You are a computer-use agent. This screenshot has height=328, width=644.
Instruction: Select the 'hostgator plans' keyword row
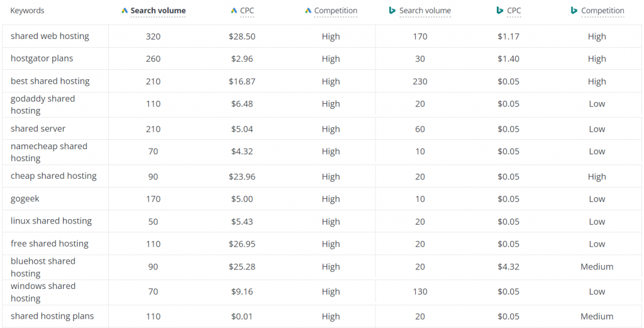point(42,59)
